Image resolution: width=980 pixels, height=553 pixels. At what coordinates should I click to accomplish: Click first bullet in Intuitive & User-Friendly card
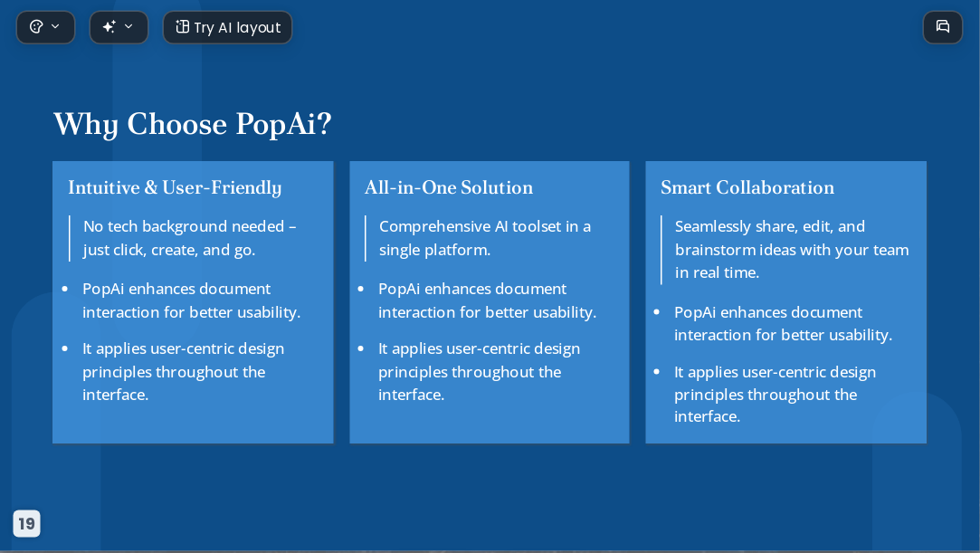click(x=191, y=300)
